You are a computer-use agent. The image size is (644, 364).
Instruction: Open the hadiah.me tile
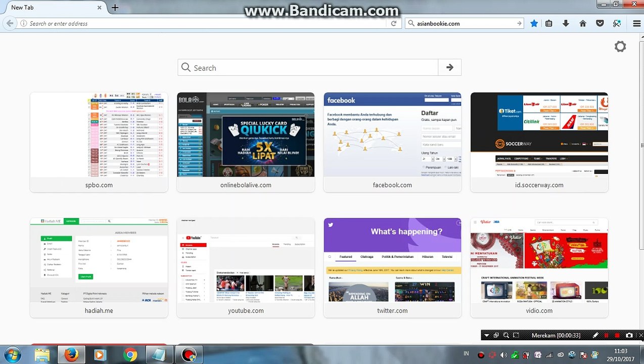[x=99, y=267]
